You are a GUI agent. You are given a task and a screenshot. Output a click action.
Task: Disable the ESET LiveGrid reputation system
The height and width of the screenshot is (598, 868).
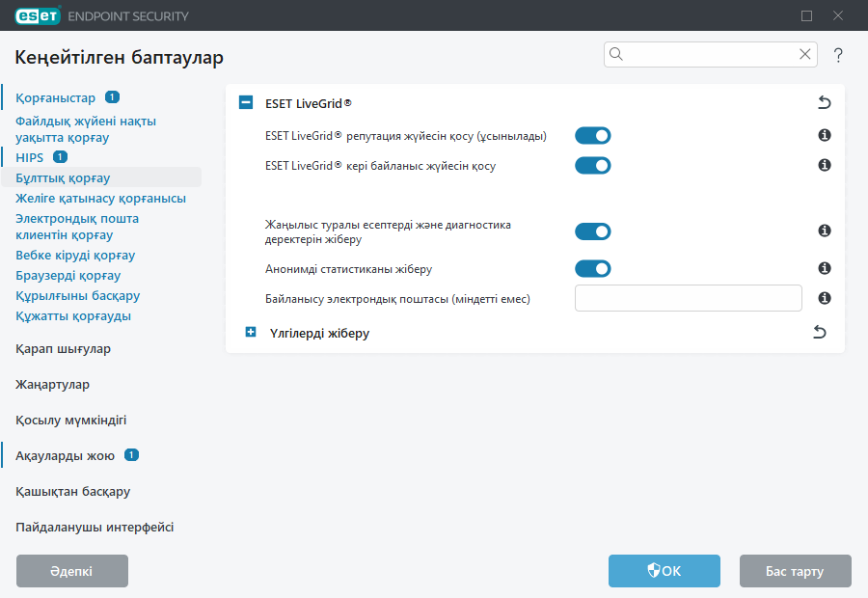coord(592,136)
